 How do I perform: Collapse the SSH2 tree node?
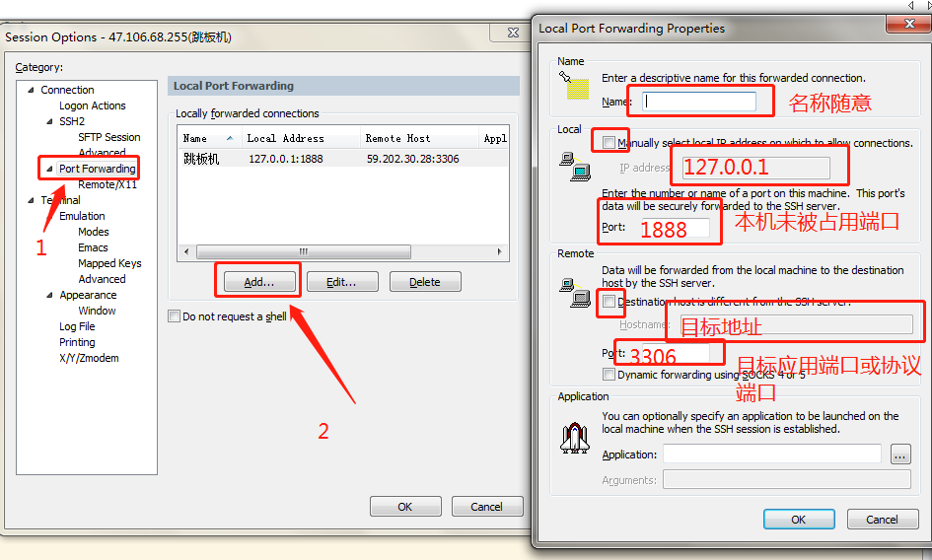point(49,121)
